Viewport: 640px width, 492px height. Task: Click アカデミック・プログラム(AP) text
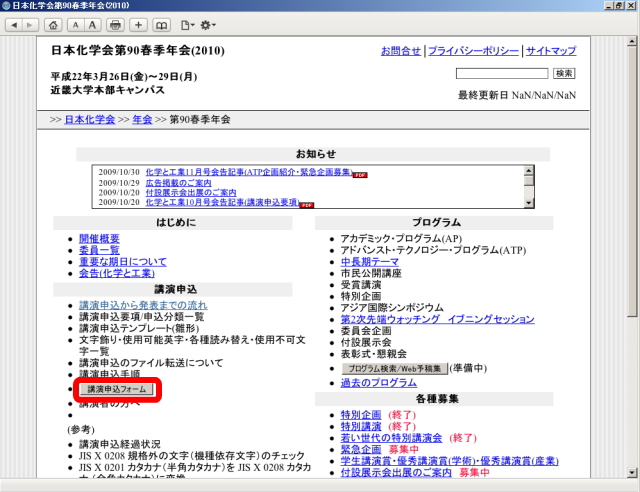(401, 239)
